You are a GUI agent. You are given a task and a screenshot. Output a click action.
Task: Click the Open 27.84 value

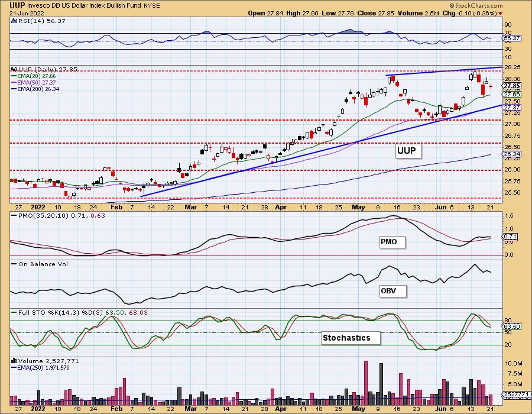click(x=264, y=13)
